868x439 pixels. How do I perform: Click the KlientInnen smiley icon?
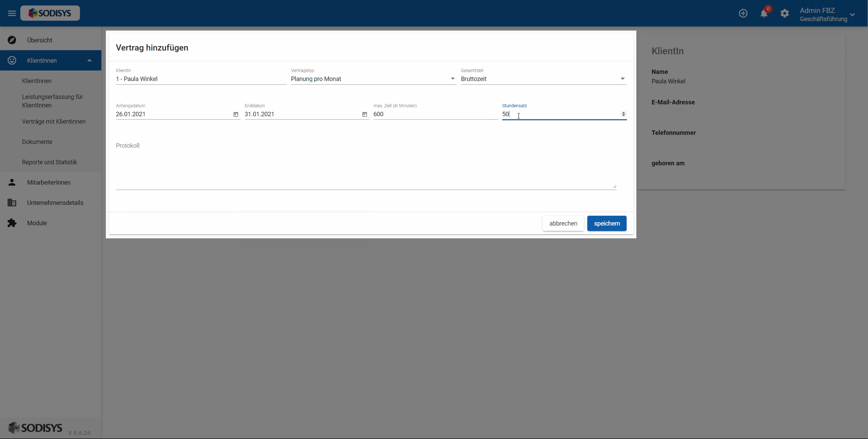[x=12, y=60]
